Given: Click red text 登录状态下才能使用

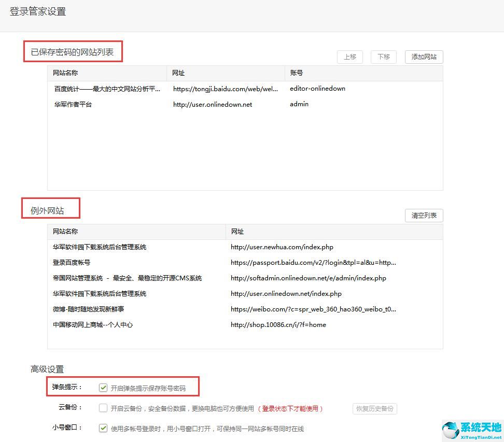Looking at the screenshot, I should click(x=290, y=408).
